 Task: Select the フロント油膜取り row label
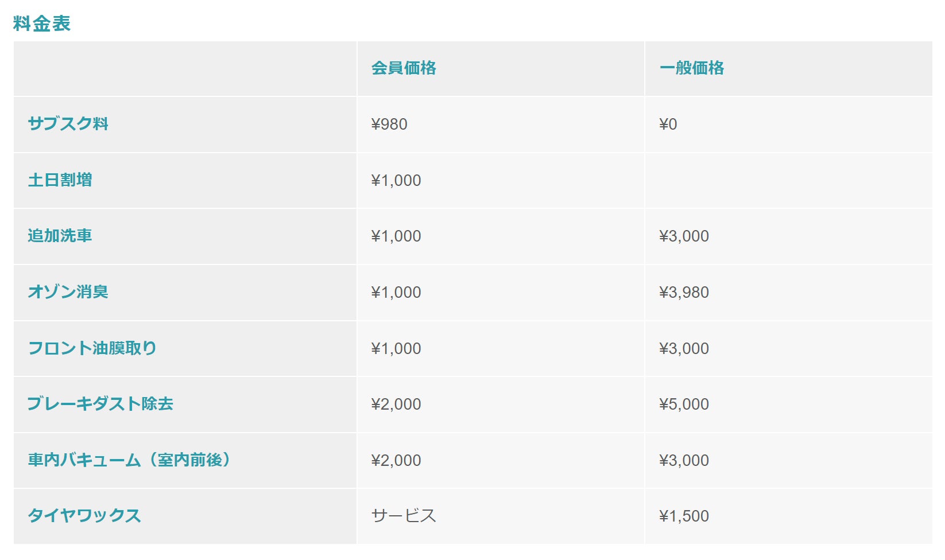pos(92,348)
